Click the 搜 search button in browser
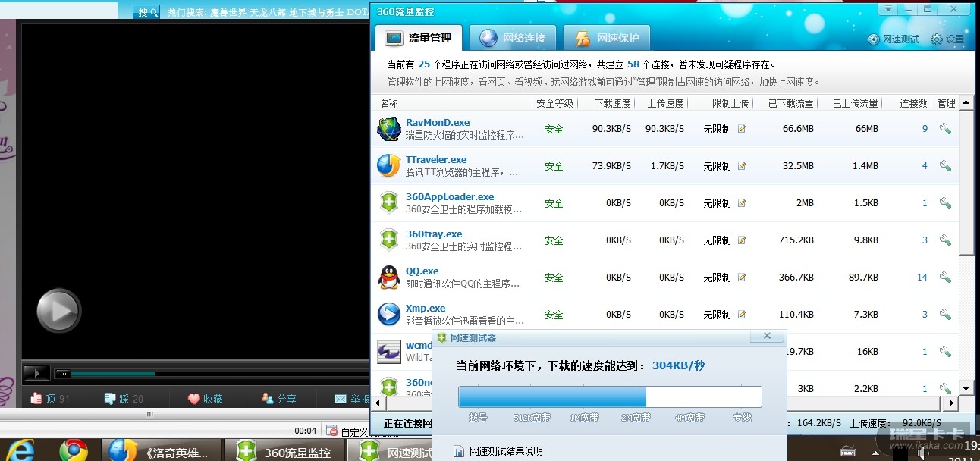This screenshot has width=980, height=461. (146, 12)
